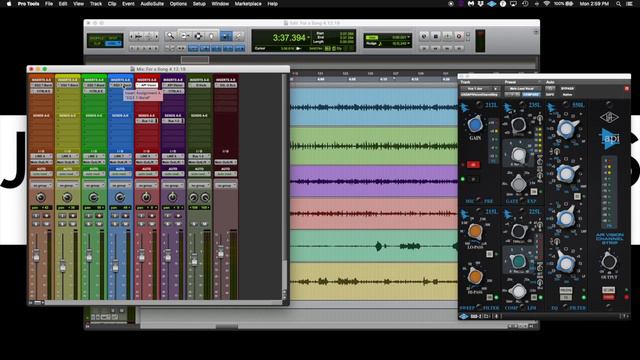This screenshot has width=640, height=360.
Task: Toggle the red button below the OUTPUT knob
Action: tap(608, 297)
